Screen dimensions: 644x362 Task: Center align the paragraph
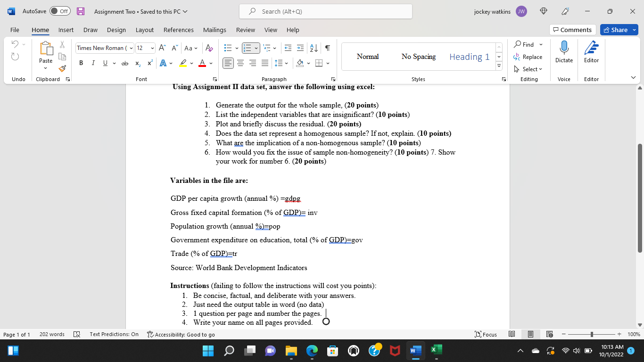[240, 63]
